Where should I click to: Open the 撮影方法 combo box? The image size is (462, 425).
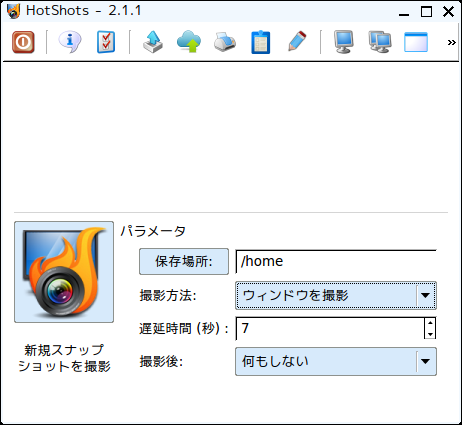336,295
